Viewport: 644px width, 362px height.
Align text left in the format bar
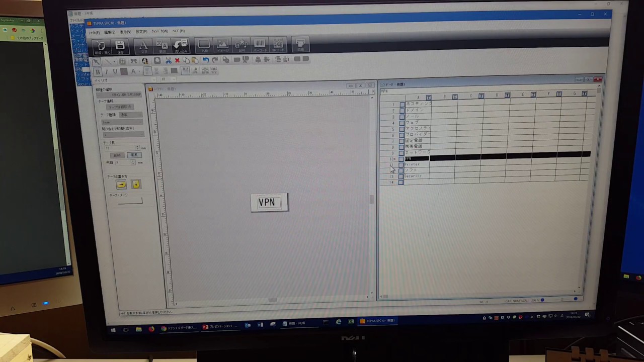pyautogui.click(x=147, y=71)
